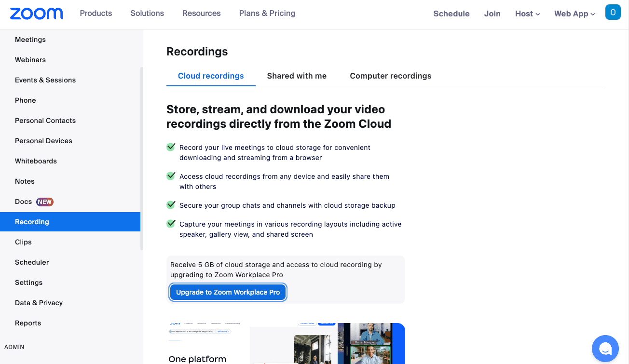Click Schedule in the top navigation

(451, 13)
